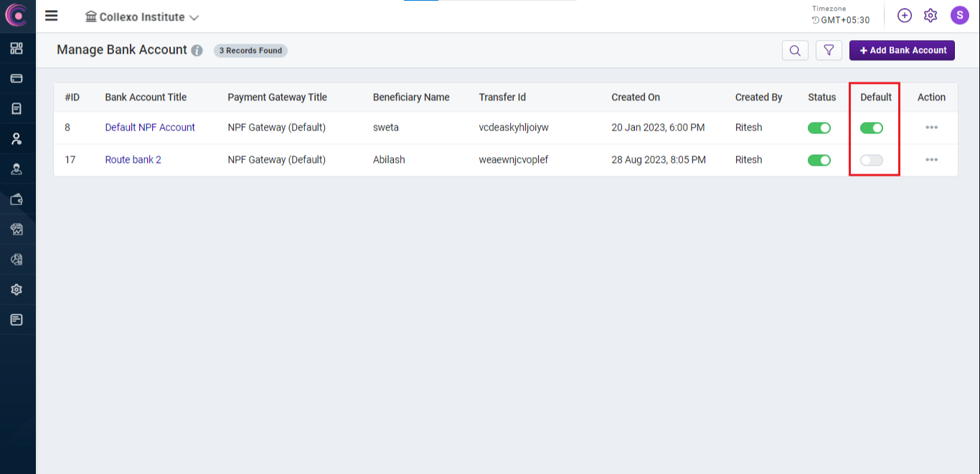The height and width of the screenshot is (474, 980).
Task: Click the dashboard grid icon in sidebar
Action: coord(17,48)
